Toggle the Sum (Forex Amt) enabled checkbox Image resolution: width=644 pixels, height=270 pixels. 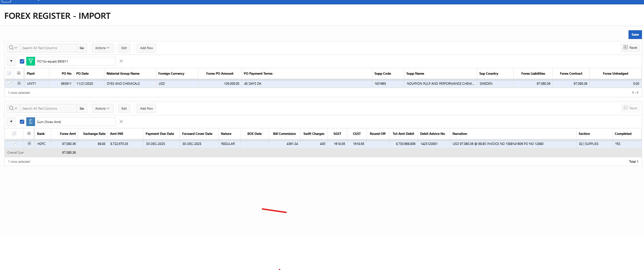[22, 122]
